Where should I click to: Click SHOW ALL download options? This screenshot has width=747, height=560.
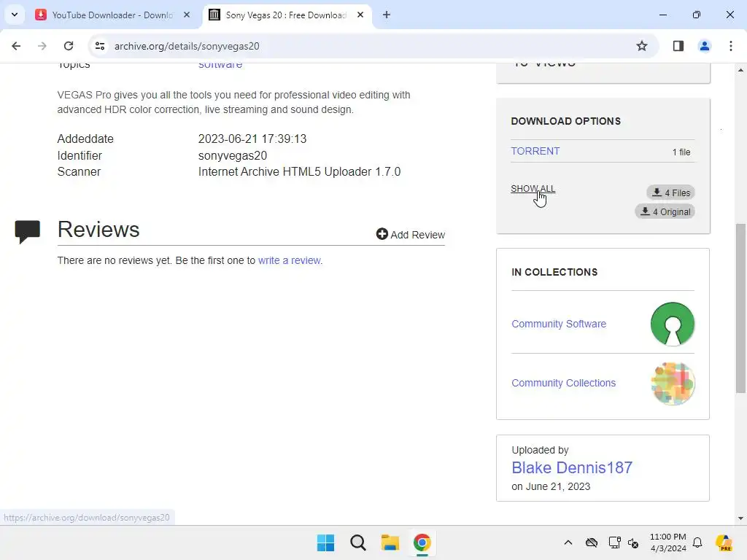point(533,189)
